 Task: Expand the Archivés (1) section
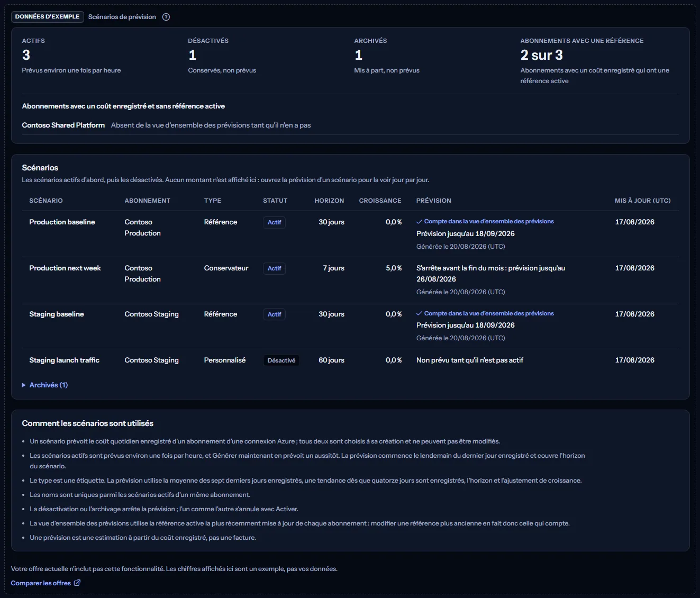45,385
